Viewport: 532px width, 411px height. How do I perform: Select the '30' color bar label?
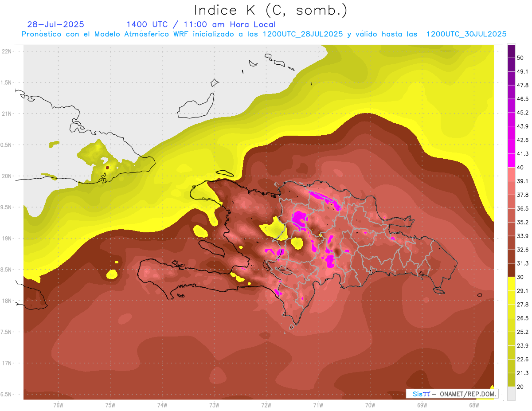click(520, 277)
